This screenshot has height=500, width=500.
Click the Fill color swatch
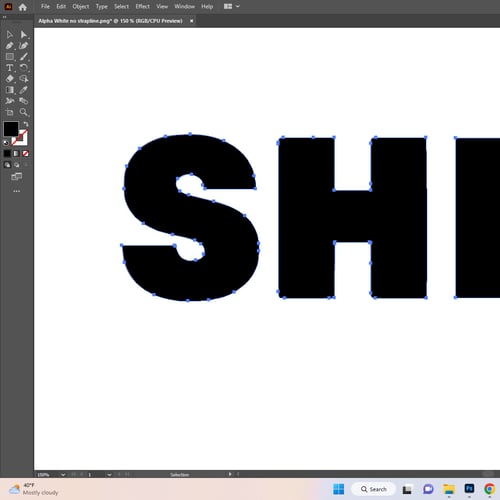tap(11, 129)
